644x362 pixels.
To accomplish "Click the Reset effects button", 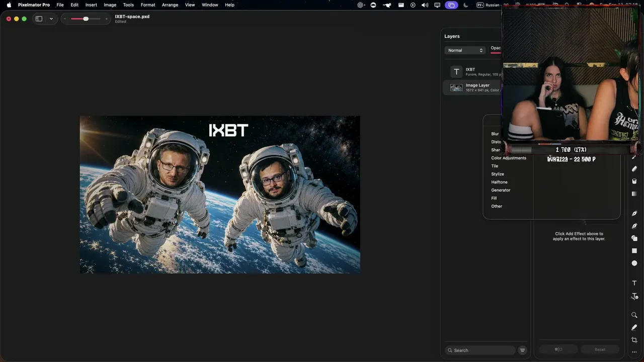I will pos(600,349).
